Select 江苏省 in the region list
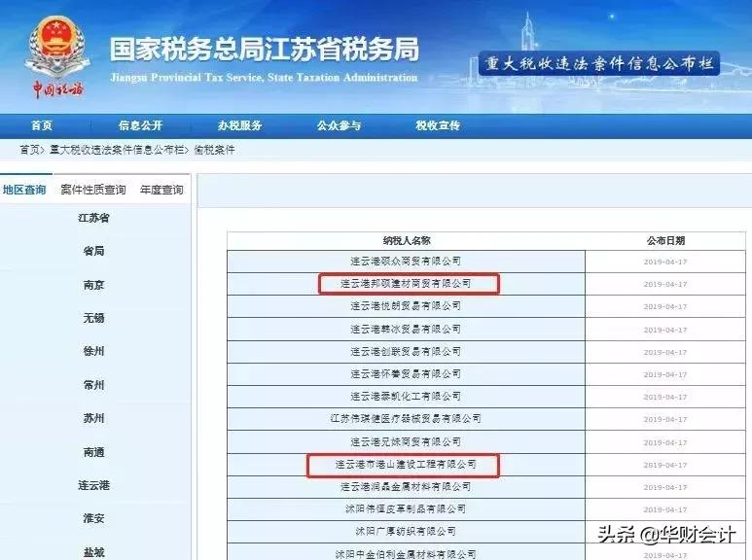 click(x=94, y=218)
